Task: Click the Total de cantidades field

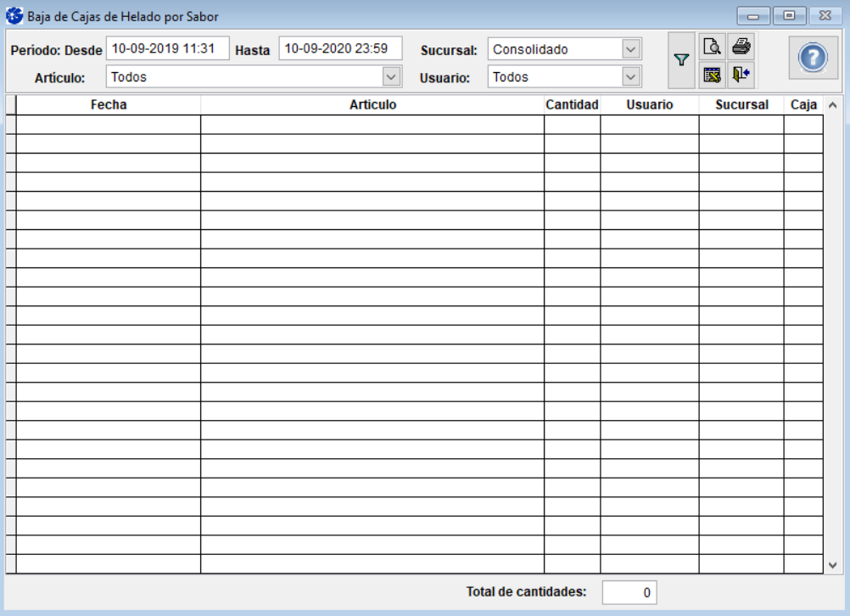Action: click(x=629, y=593)
